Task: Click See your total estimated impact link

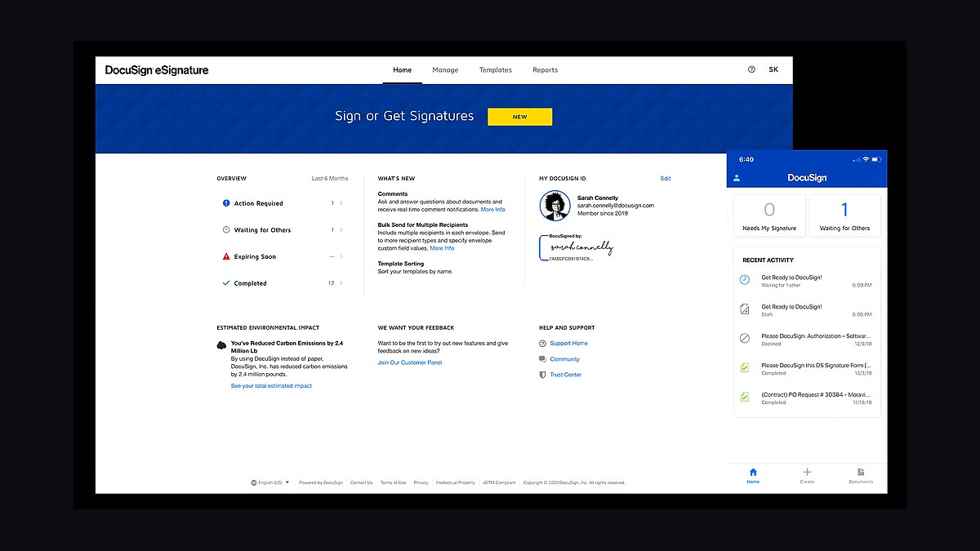Action: [271, 386]
